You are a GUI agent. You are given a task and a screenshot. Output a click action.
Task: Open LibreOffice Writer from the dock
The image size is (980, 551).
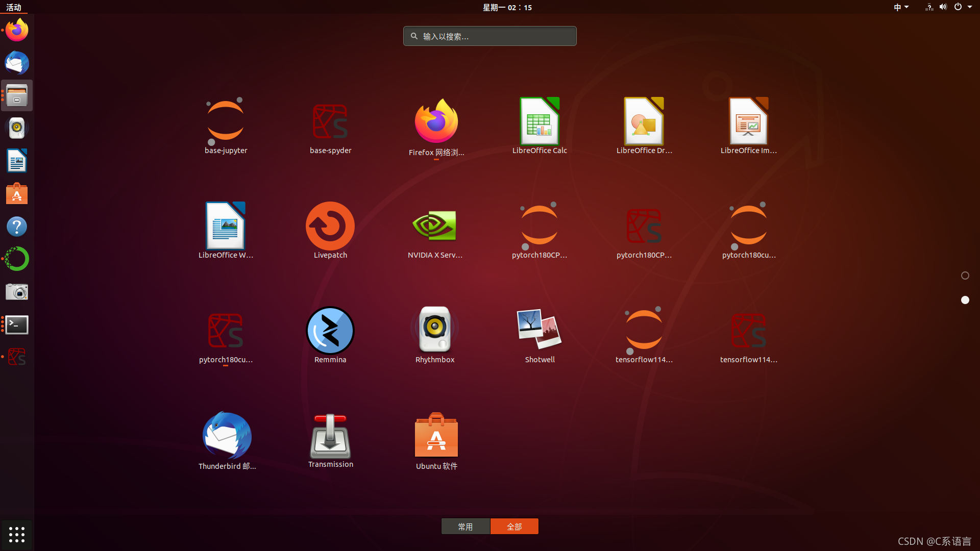[x=17, y=161]
